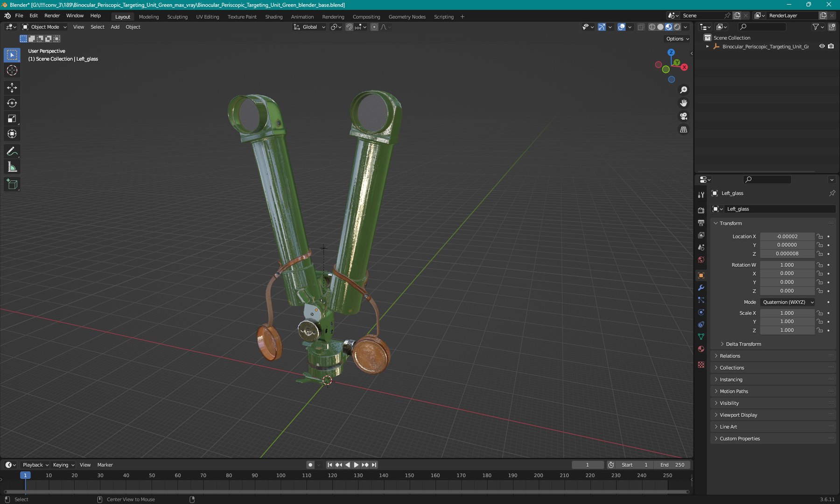This screenshot has height=504, width=840.
Task: Choose the Transform tool
Action: pos(12,134)
